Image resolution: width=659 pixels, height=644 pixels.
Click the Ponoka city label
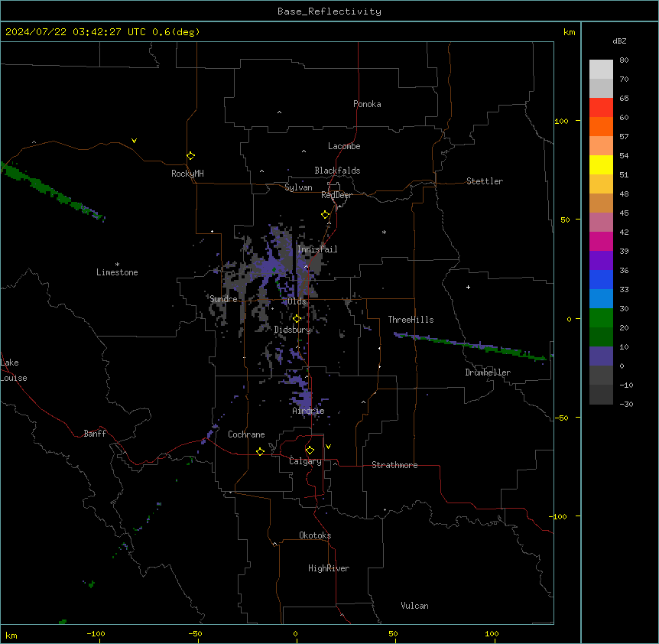(x=367, y=104)
